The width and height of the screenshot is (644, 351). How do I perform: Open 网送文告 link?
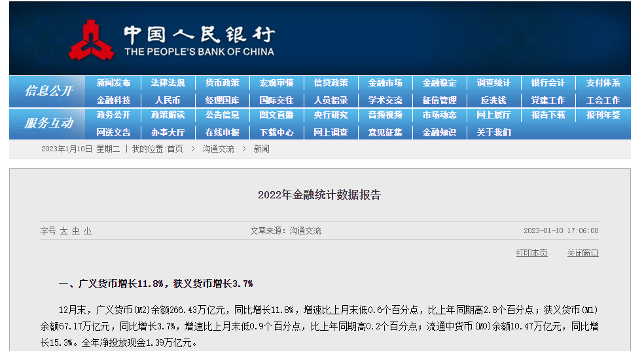pyautogui.click(x=113, y=132)
